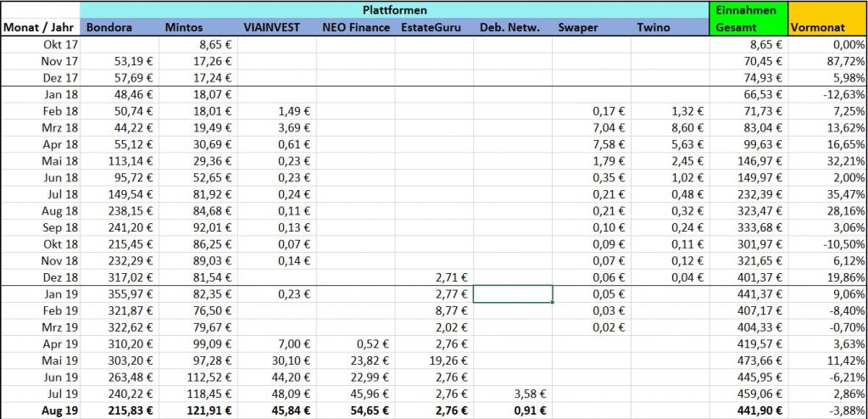
Task: Select the Swaper column header
Action: coord(592,27)
